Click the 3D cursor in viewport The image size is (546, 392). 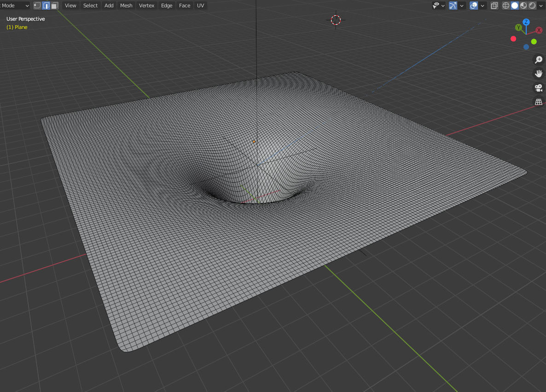[336, 20]
